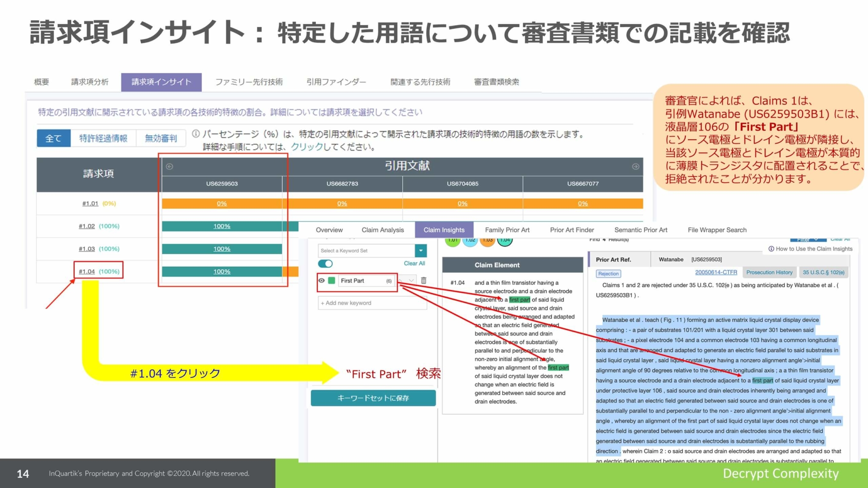Select the 全て filter button
Screen dimensions: 868x488
[53, 138]
